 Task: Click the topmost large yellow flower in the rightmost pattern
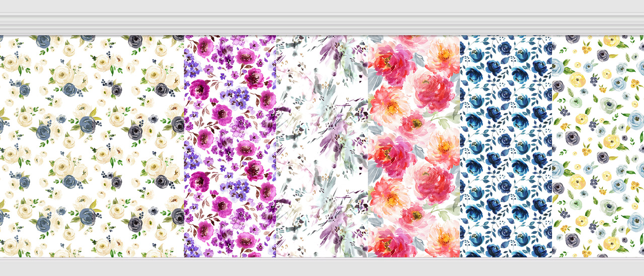coord(611,41)
